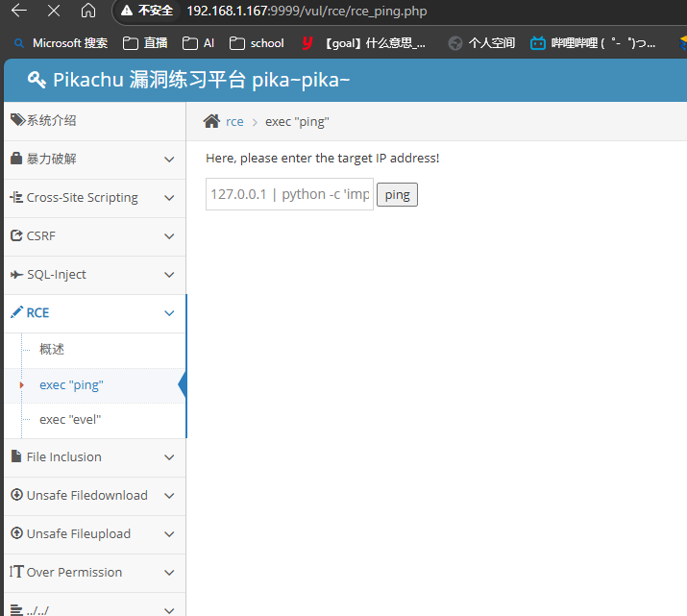
Task: Click the target IP address input field
Action: pos(289,194)
